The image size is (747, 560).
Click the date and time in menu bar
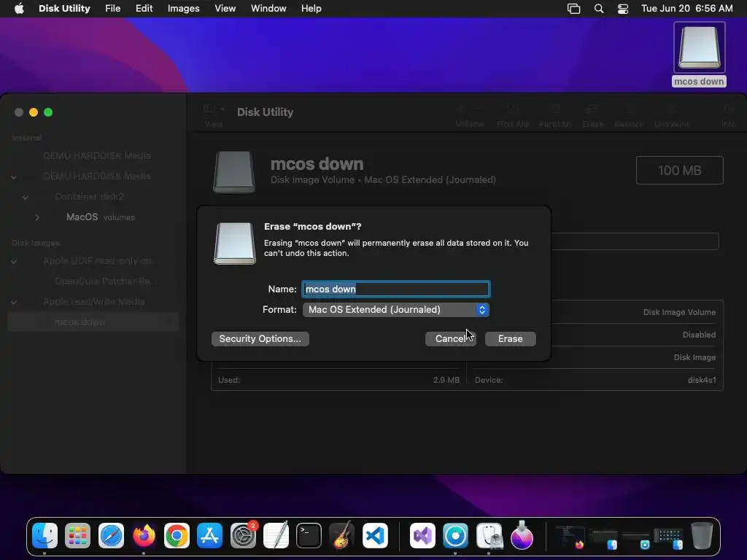(686, 9)
